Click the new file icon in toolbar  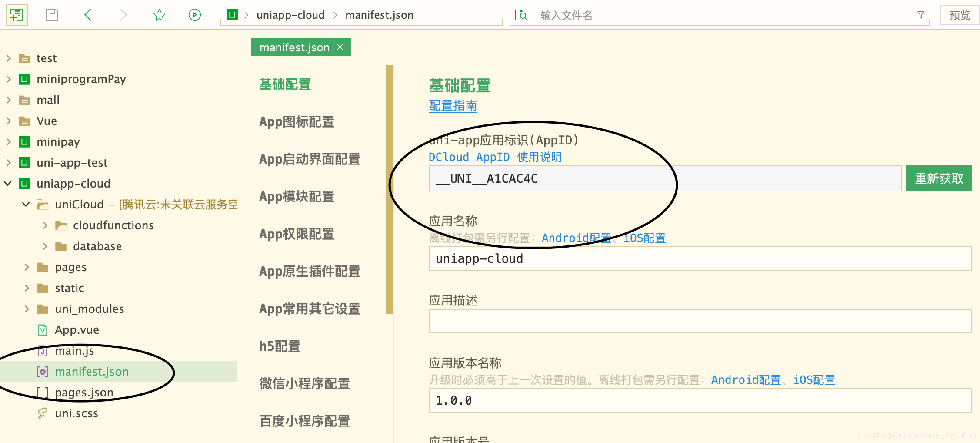click(x=17, y=15)
